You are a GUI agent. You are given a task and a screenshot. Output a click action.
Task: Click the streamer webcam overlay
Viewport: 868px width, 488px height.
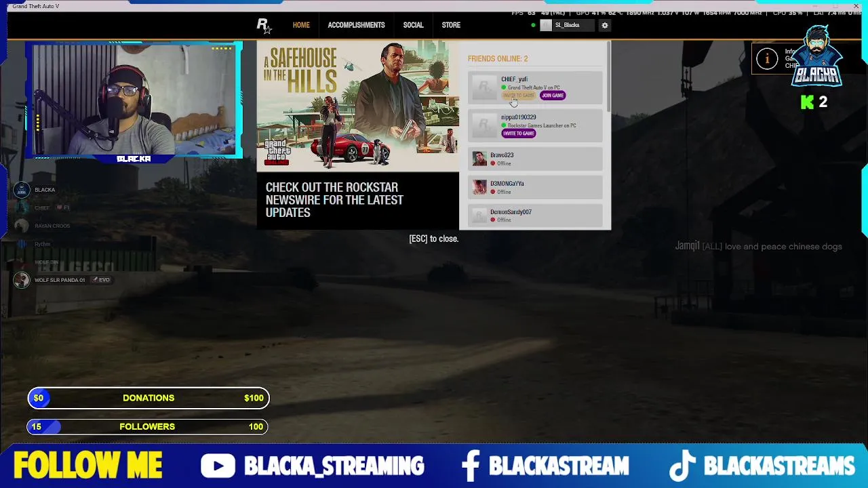point(134,101)
